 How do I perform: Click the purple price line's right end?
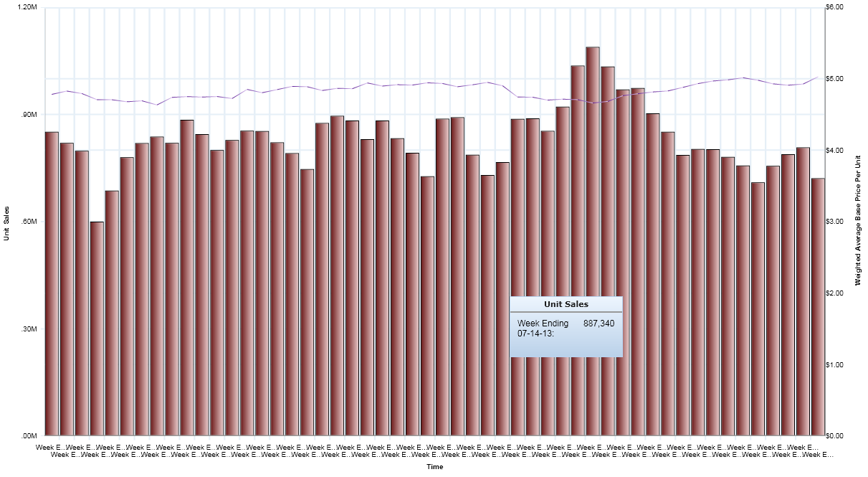coord(818,77)
